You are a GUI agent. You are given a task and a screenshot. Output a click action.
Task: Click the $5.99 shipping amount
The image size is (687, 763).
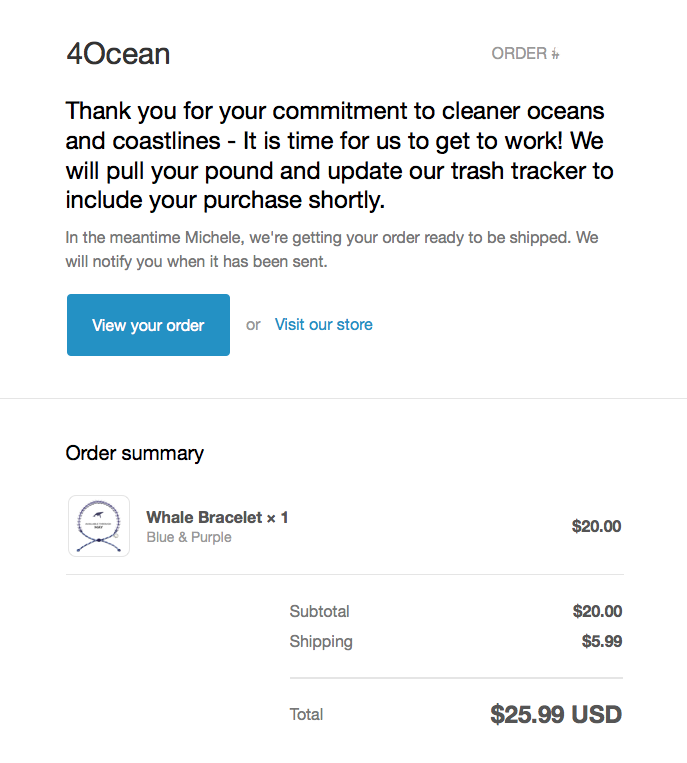click(x=602, y=641)
